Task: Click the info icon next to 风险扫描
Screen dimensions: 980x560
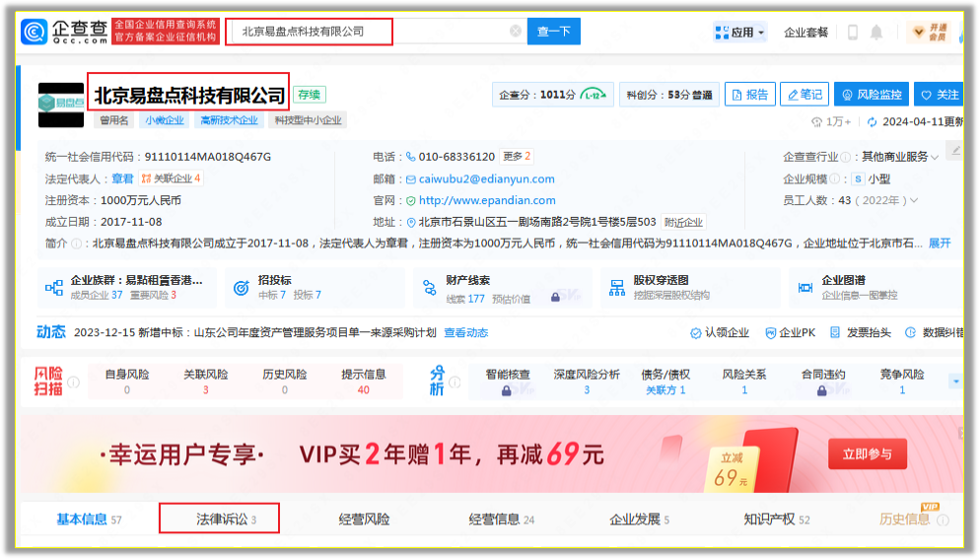Action: click(74, 382)
